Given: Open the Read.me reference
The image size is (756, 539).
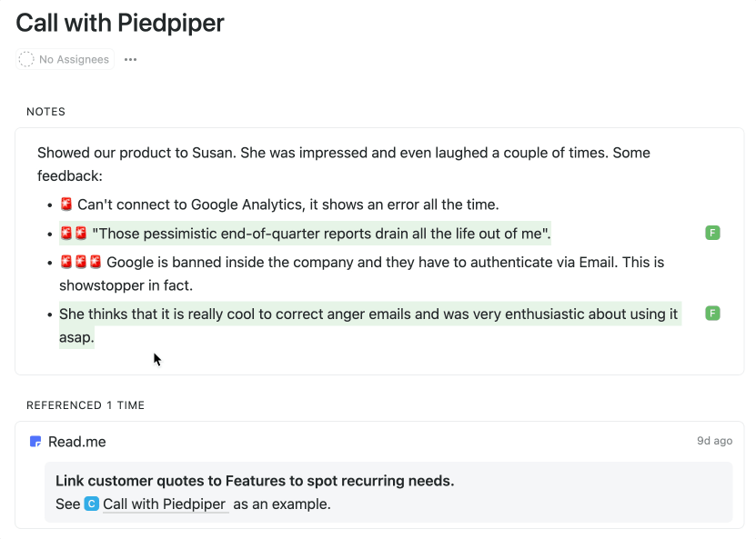Looking at the screenshot, I should point(77,442).
